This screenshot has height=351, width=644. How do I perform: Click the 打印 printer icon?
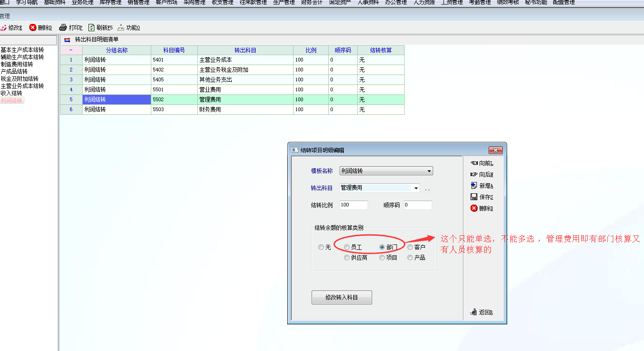click(x=63, y=28)
